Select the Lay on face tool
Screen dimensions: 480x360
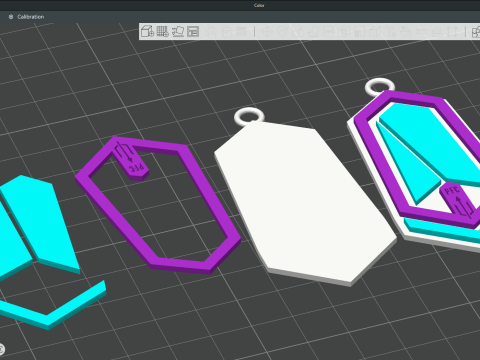tap(313, 31)
